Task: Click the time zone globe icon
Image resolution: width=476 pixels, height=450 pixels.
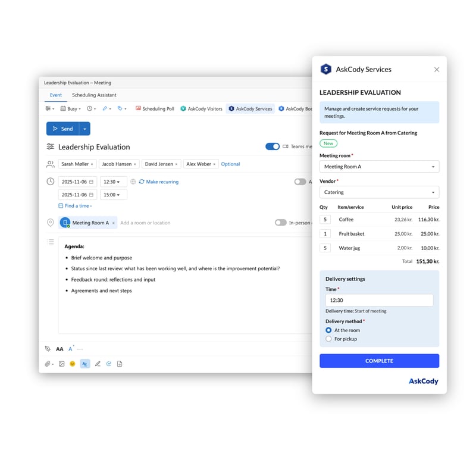Action: click(133, 182)
